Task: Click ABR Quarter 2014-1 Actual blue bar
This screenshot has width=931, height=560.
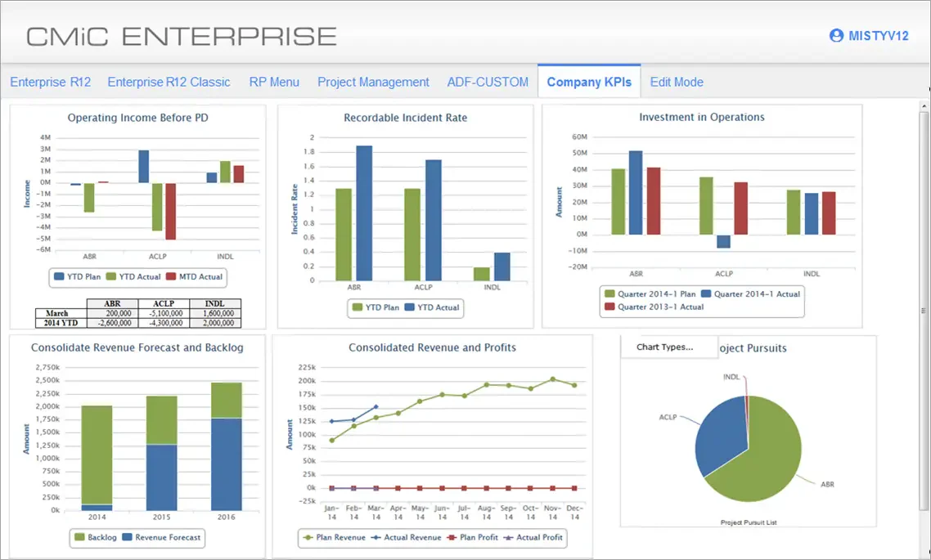Action: point(636,193)
